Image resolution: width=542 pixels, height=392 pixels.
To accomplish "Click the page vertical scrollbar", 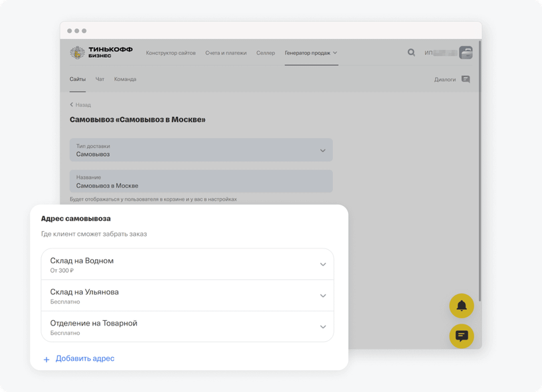I will click(x=480, y=171).
